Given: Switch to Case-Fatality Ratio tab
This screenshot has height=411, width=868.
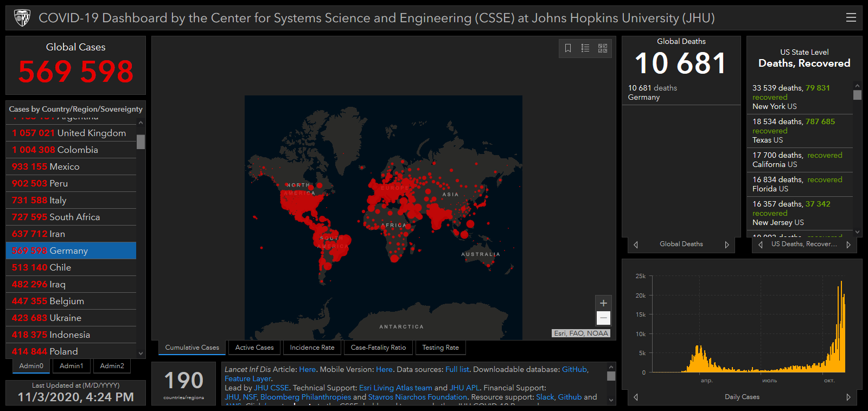Looking at the screenshot, I should click(378, 348).
